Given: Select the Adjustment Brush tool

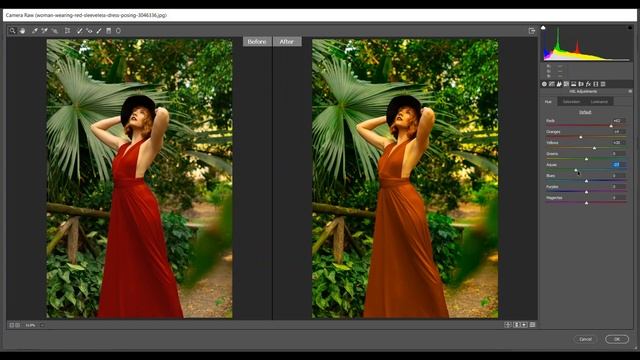Looking at the screenshot, I should [99, 31].
